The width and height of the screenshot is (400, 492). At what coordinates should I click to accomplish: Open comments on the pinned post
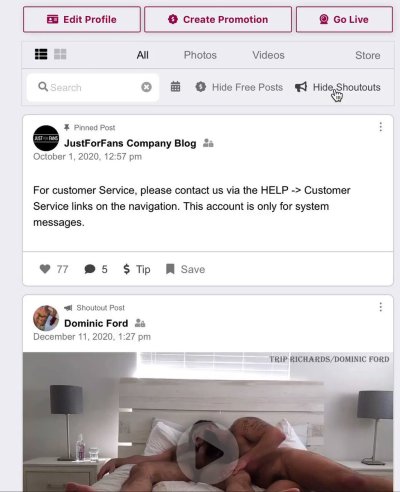[x=96, y=269]
